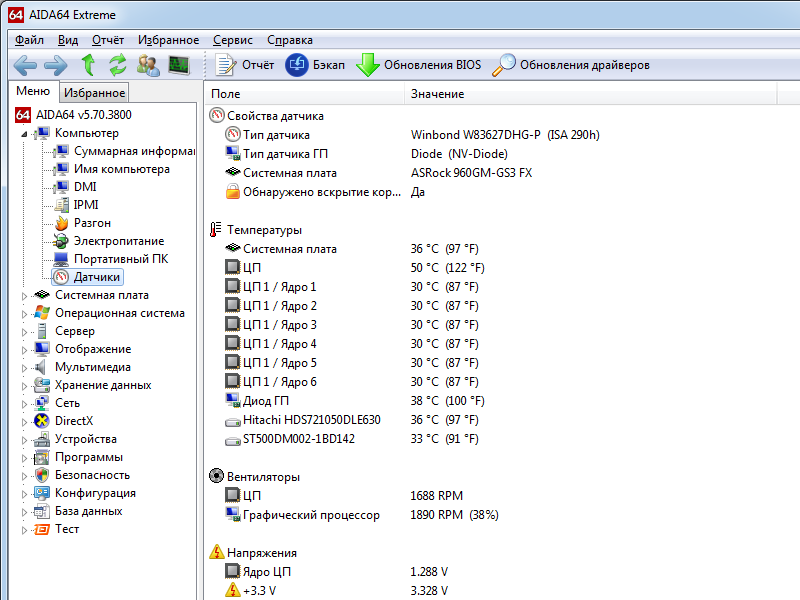Click the Напряжения warning icon
Screen dimensions: 800x600
(216, 552)
